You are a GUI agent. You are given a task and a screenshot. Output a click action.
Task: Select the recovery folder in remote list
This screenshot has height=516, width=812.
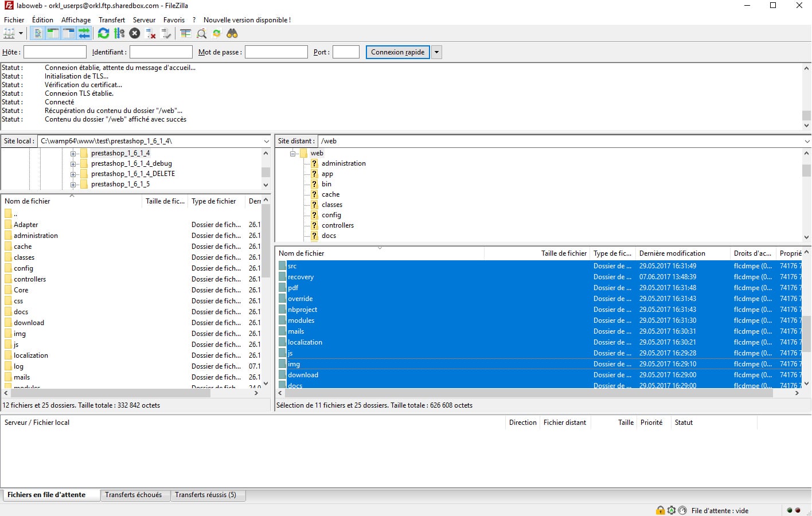click(300, 277)
